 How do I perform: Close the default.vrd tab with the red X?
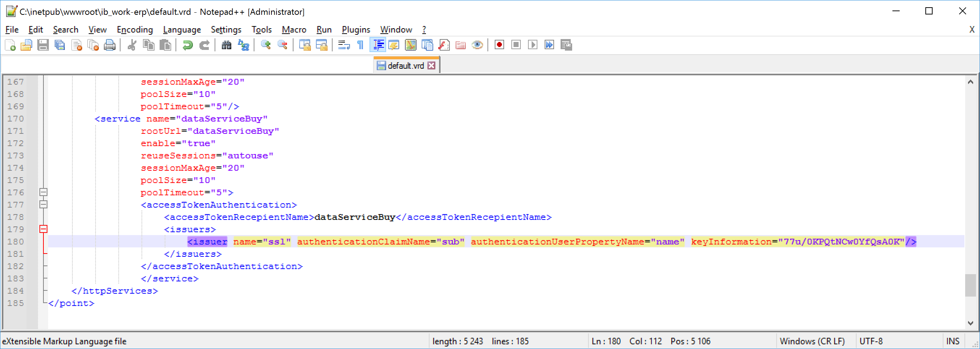431,65
